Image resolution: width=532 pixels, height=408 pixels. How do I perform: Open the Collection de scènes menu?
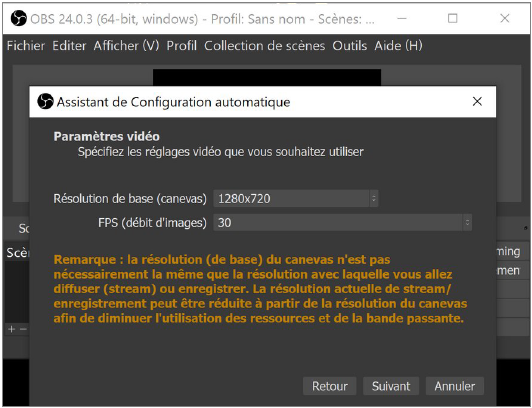(265, 45)
